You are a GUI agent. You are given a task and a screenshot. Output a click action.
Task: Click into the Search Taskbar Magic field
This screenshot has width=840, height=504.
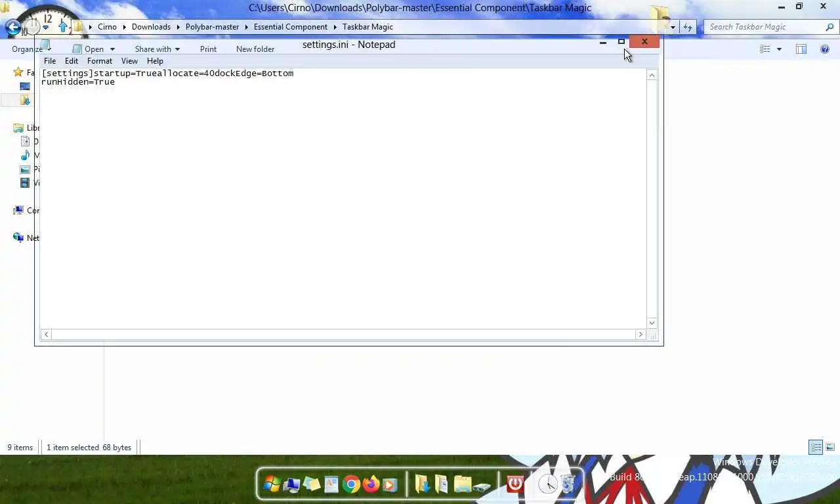[765, 27]
